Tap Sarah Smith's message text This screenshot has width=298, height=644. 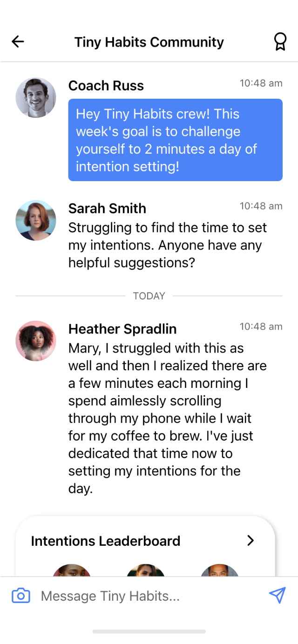click(168, 245)
